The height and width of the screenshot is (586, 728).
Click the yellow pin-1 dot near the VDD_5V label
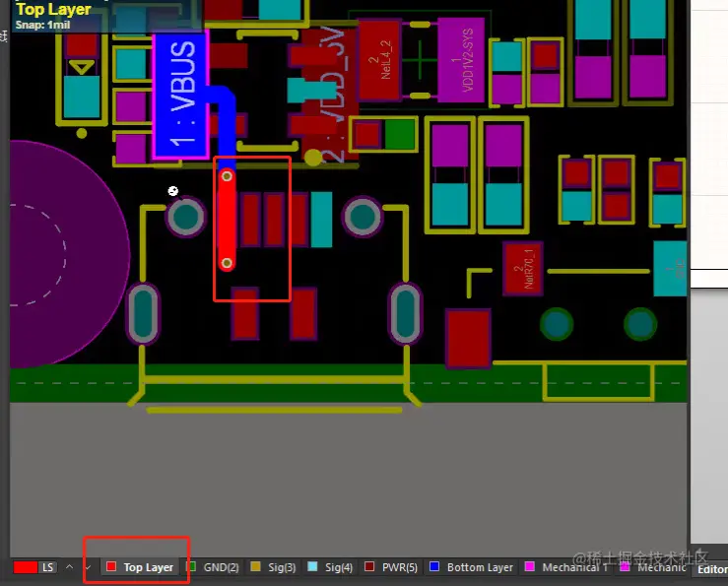click(313, 158)
